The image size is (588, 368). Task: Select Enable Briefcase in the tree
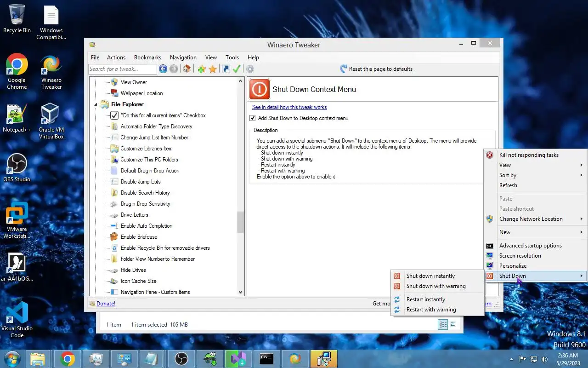click(x=139, y=237)
